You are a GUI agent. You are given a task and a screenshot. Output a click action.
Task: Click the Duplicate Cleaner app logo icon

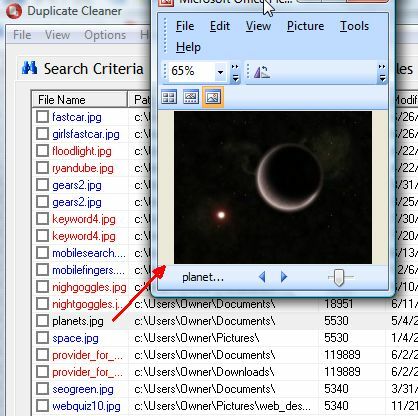[x=13, y=11]
